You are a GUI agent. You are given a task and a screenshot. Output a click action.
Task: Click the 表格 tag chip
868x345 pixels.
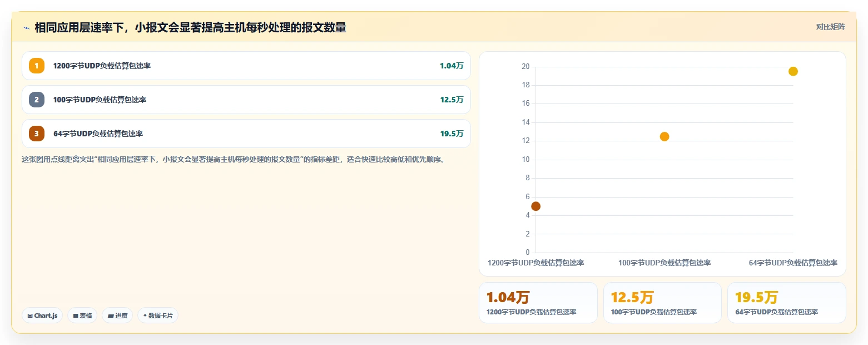(x=82, y=316)
